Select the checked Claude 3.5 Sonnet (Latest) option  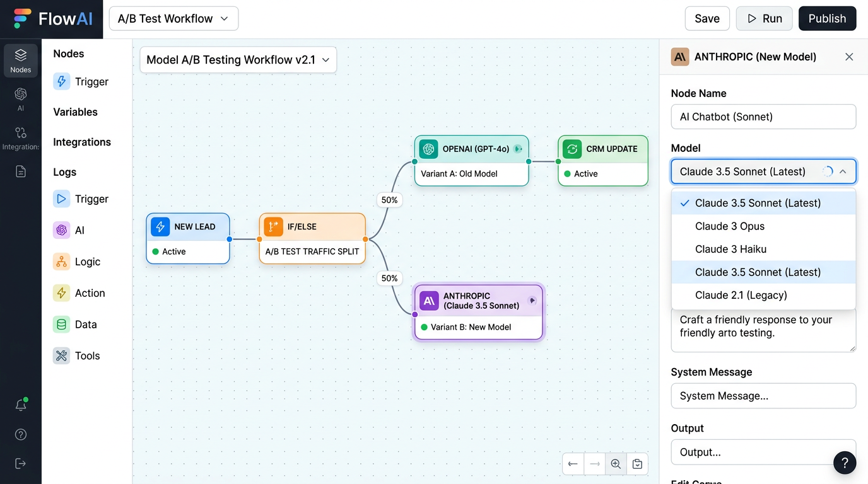click(x=763, y=203)
